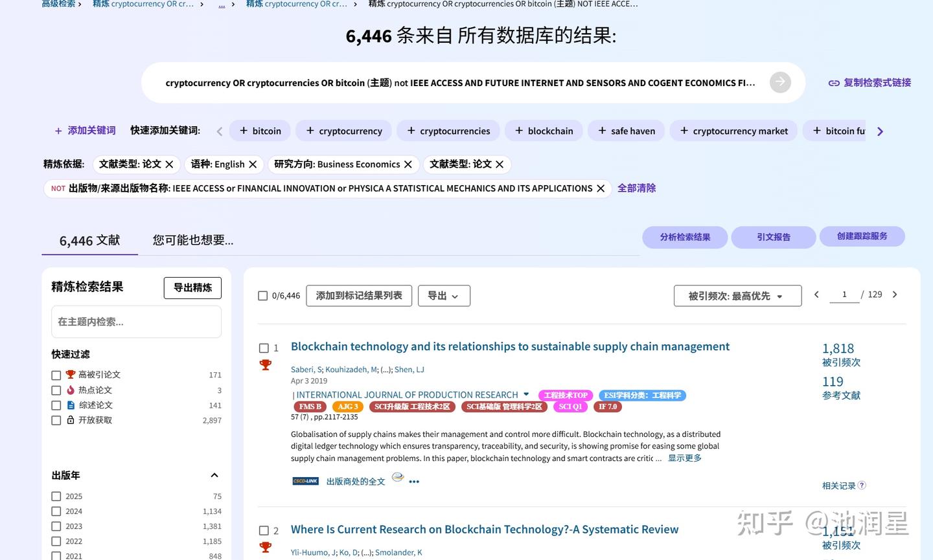Click the question mark icon beside 相关记录
Screen dimensions: 933x560
861,484
